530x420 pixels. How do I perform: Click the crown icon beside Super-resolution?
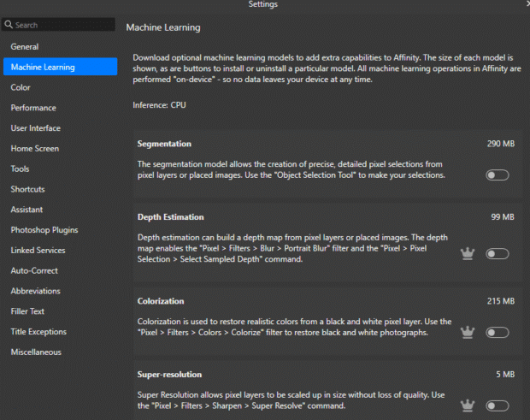click(468, 405)
